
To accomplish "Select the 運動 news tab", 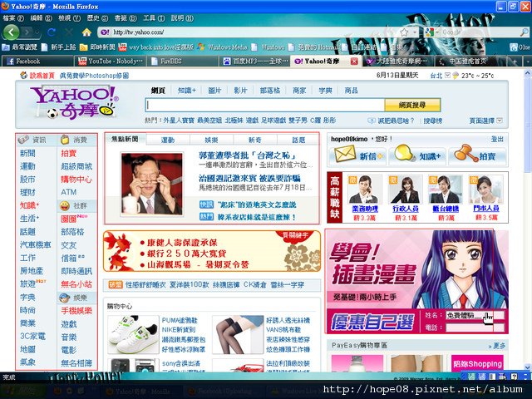I will tap(168, 140).
